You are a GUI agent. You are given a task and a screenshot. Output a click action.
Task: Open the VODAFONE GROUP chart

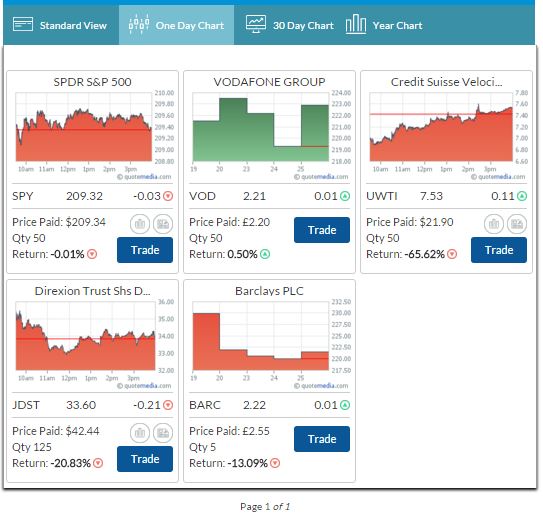(260, 127)
